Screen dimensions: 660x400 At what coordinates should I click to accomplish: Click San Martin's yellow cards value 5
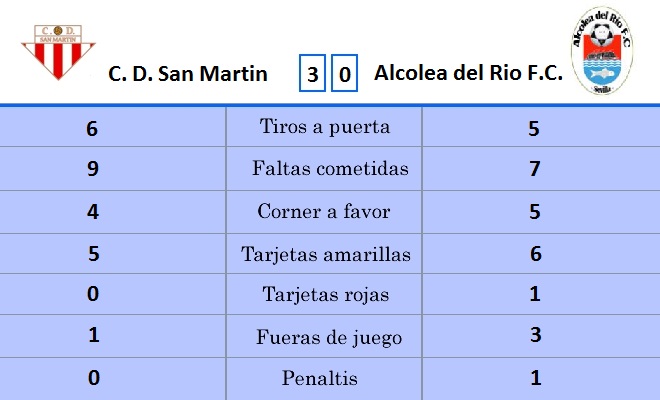click(x=94, y=254)
